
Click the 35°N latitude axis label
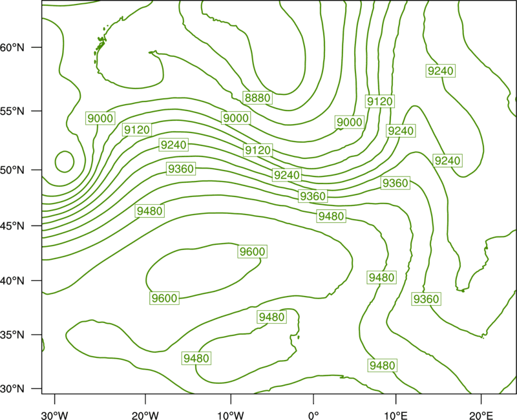coord(12,335)
